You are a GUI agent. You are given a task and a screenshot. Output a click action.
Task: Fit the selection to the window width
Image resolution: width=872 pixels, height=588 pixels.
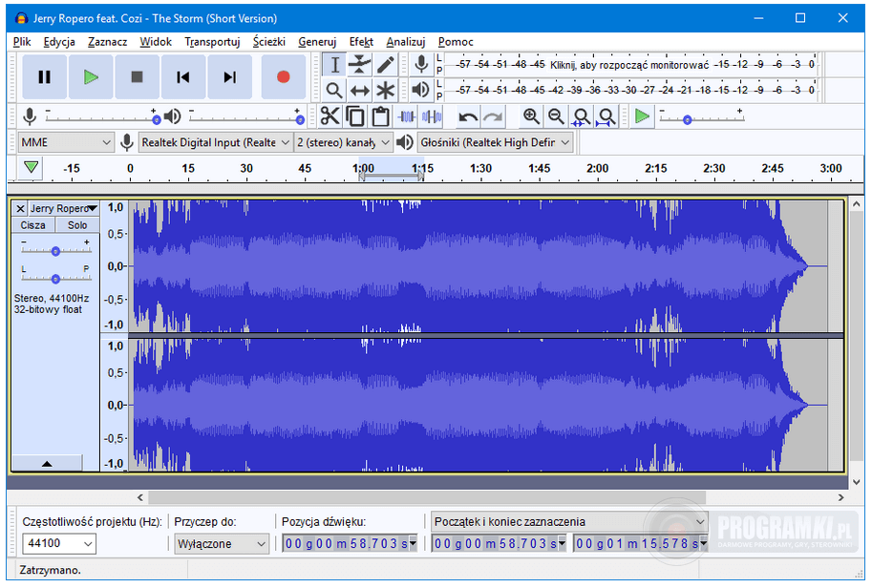(x=581, y=116)
